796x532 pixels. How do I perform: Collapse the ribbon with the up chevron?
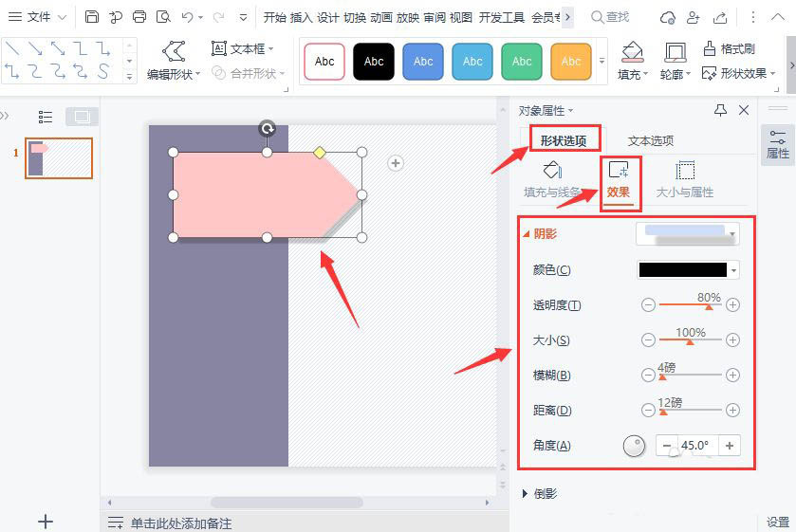[778, 17]
